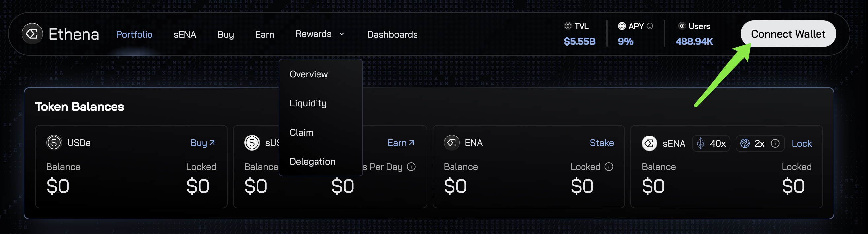Screen dimensions: 868x234
Task: Choose Liquidity in the Rewards dropdown
Action: (x=308, y=103)
